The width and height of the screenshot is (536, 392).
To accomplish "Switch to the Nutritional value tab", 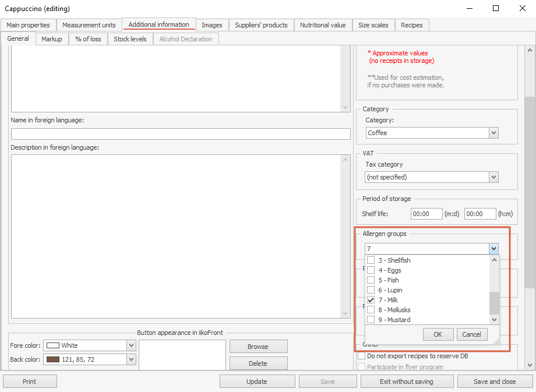I will pyautogui.click(x=323, y=25).
